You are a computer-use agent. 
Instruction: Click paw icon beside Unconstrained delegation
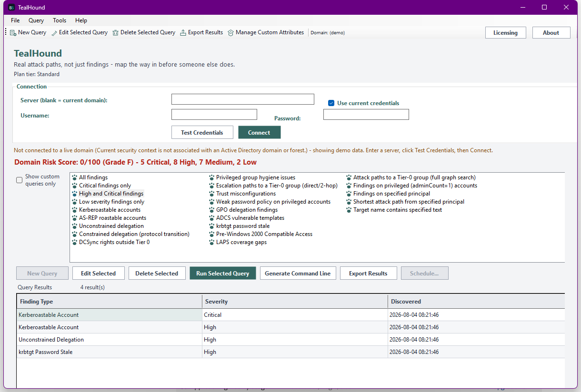coord(75,226)
